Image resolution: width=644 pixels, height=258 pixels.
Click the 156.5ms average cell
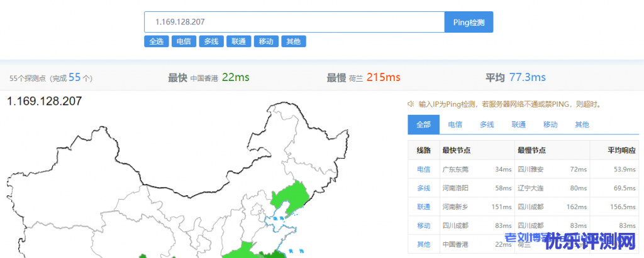[x=623, y=207]
